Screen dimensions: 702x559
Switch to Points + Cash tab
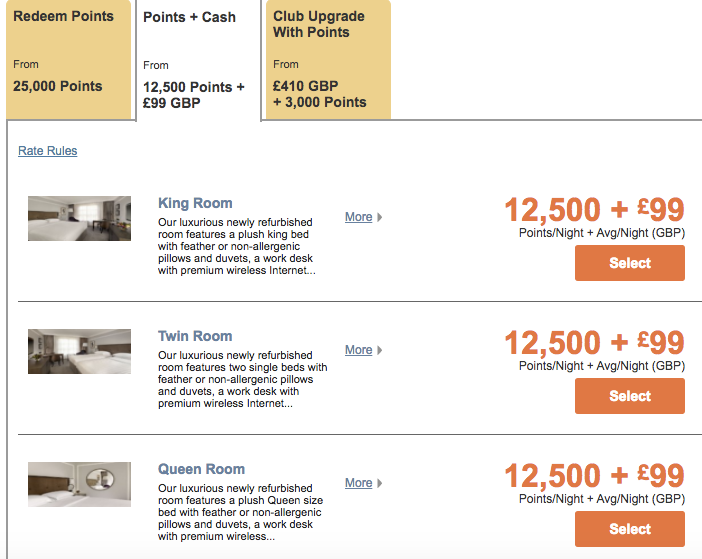(197, 60)
